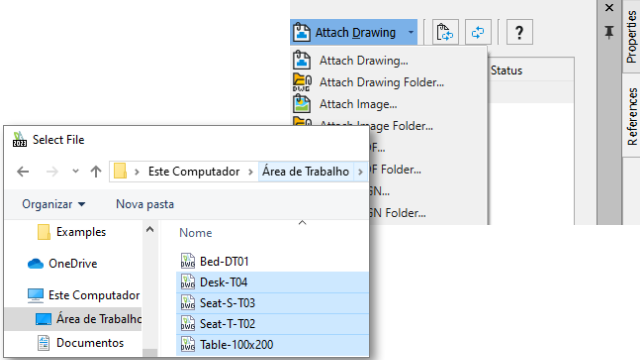The height and width of the screenshot is (360, 640).
Task: Go back with the left arrow button
Action: tap(23, 171)
